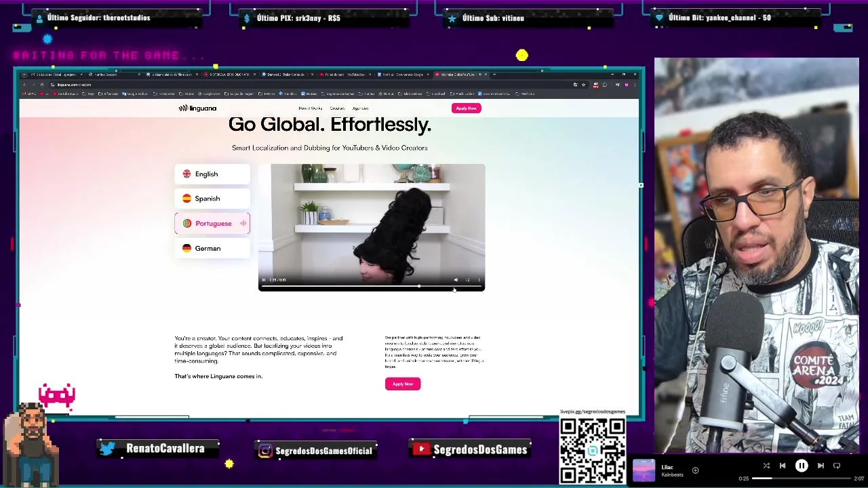The height and width of the screenshot is (488, 868).
Task: Go back in the browser
Action: coord(24,85)
